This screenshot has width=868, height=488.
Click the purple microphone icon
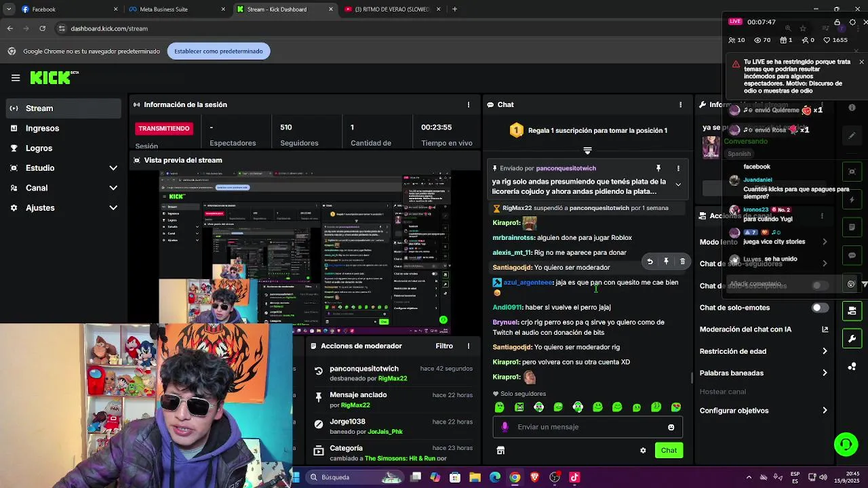coord(505,427)
